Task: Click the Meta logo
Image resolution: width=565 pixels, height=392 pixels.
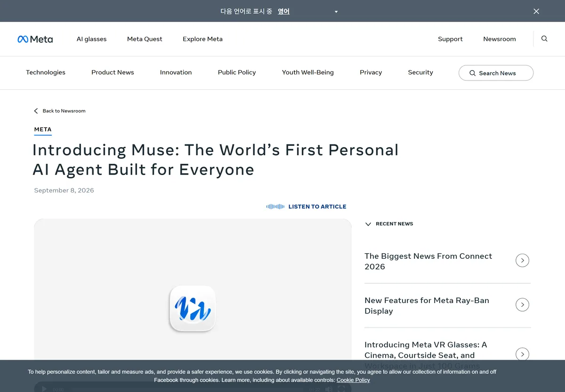Action: click(x=35, y=39)
